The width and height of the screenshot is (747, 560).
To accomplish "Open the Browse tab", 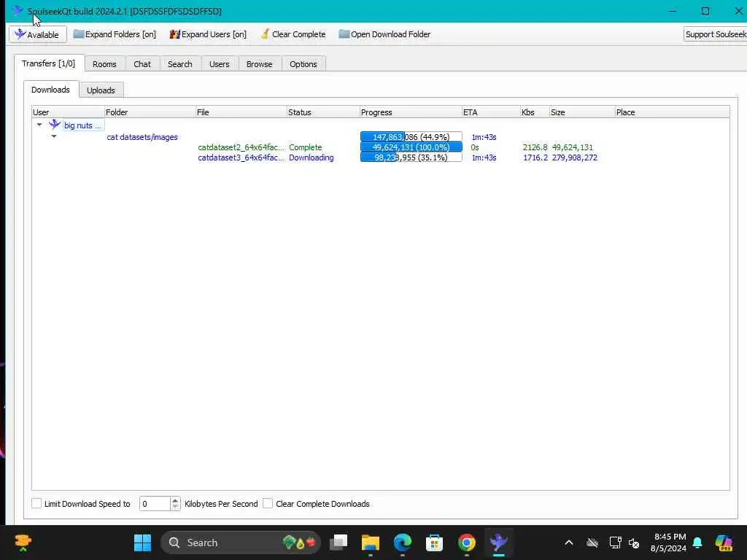I will [x=259, y=64].
